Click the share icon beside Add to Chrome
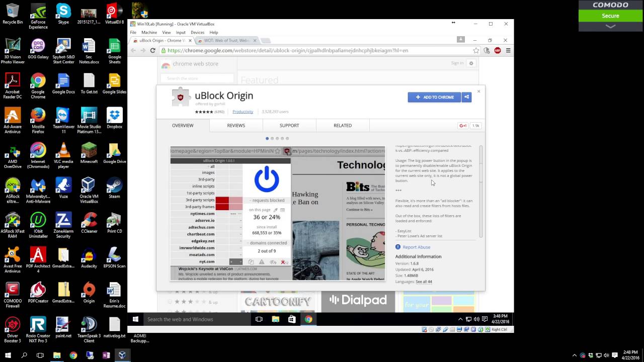Image resolution: width=644 pixels, height=362 pixels. click(x=466, y=97)
